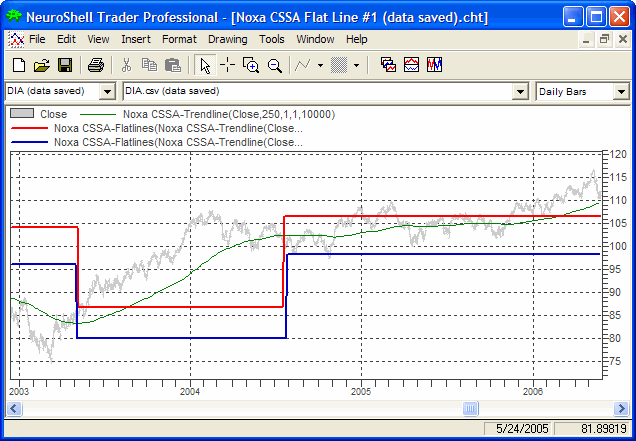Select the Noxa CSSA-Trendline(Close,250,1,1,10000) legend text
The width and height of the screenshot is (636, 441).
pos(229,114)
